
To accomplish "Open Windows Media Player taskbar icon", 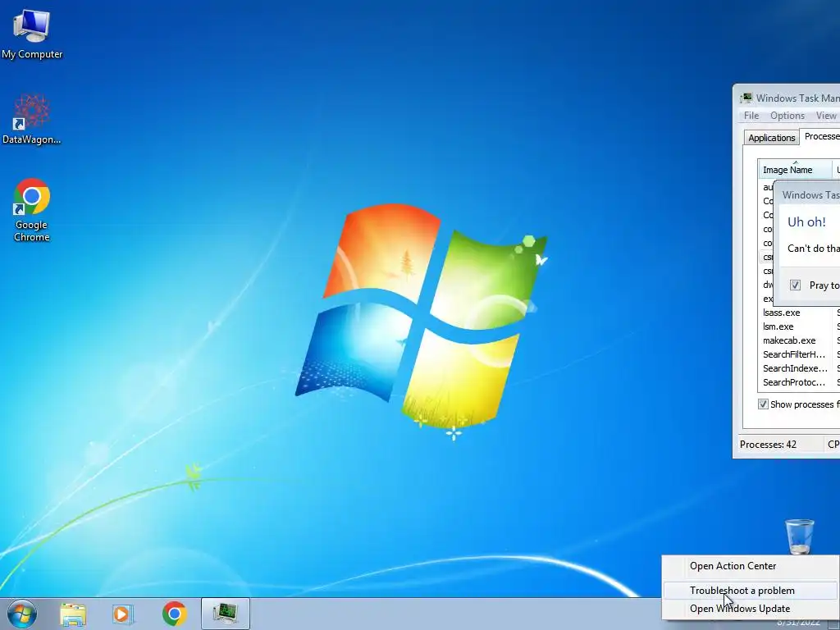I will [123, 614].
